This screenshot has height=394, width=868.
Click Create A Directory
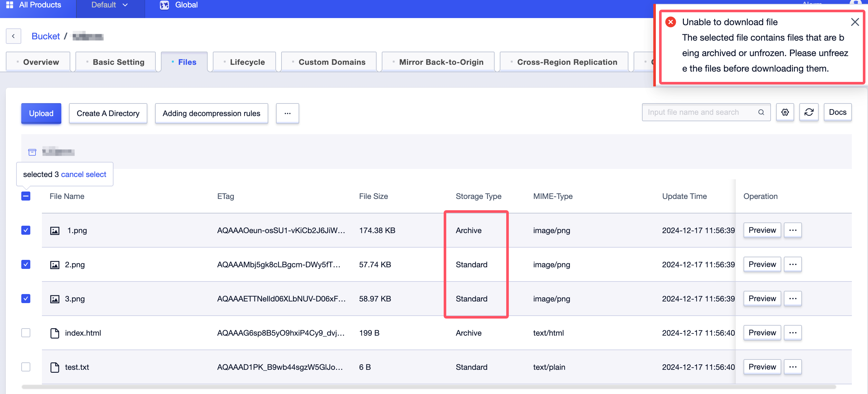(108, 113)
